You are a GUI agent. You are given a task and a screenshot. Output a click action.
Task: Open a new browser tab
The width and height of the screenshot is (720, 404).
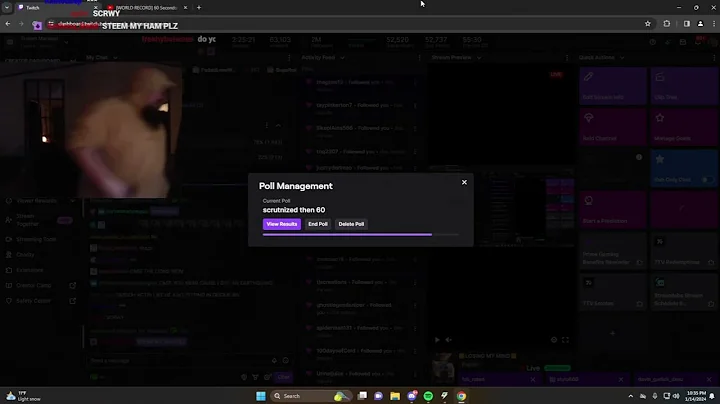tap(199, 8)
